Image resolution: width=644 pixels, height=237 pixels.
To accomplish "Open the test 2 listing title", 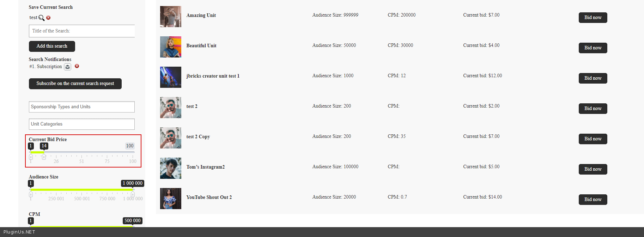I will coord(192,107).
